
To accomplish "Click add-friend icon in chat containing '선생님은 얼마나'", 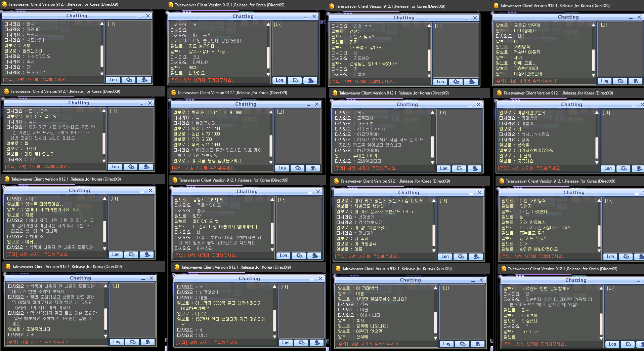I will coord(472,82).
